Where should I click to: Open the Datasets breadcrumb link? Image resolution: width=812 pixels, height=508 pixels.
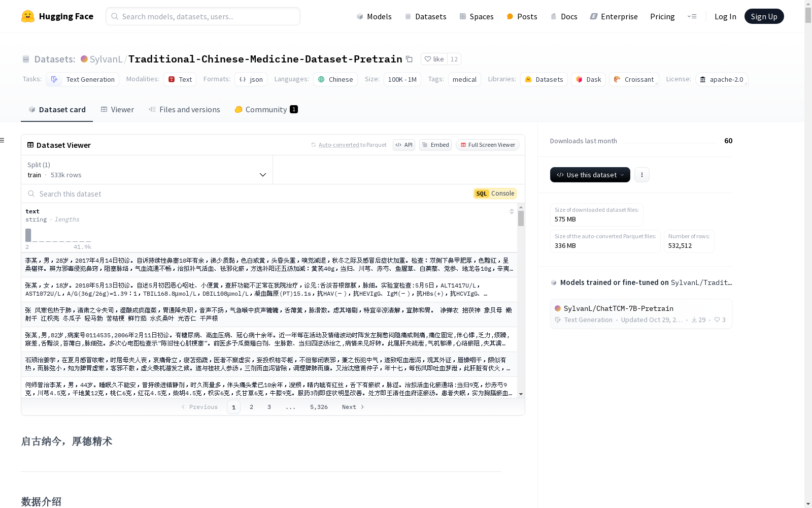(55, 59)
